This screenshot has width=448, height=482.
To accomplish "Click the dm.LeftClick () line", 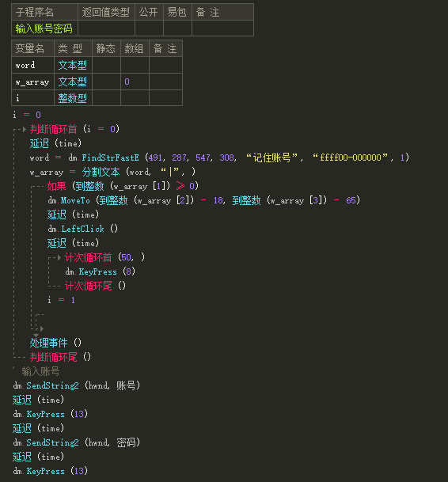I will [x=82, y=229].
